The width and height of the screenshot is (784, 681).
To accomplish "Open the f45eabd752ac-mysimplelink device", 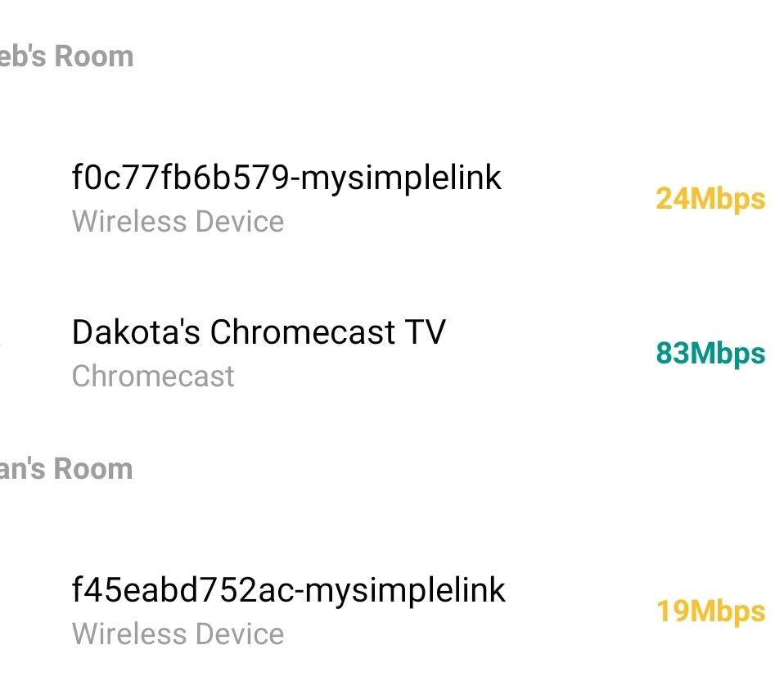I will [x=288, y=590].
